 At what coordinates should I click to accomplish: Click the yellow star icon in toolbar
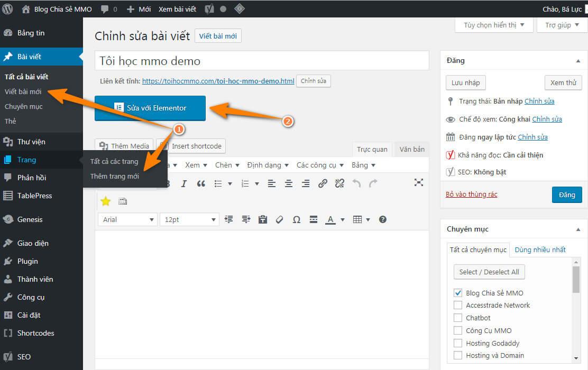[105, 201]
